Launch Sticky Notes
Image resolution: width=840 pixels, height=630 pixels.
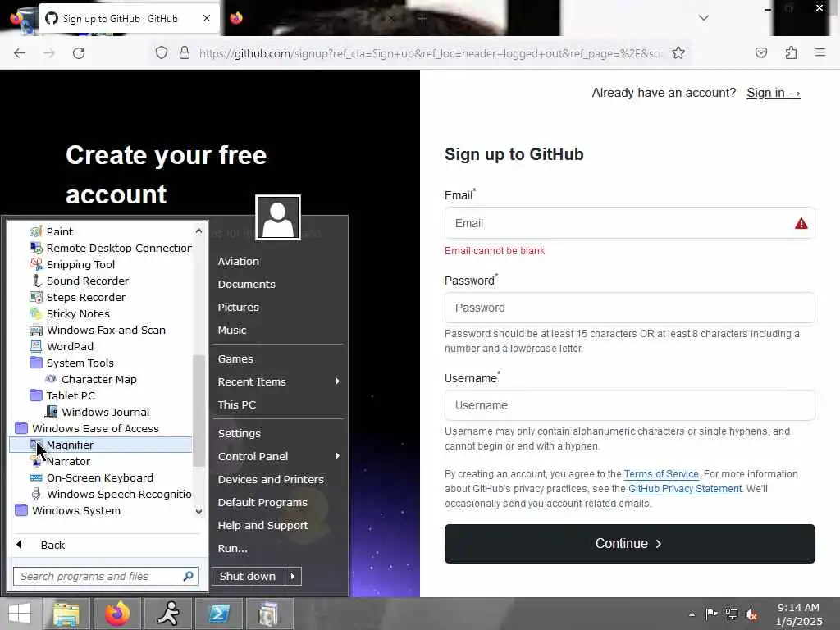click(69, 313)
